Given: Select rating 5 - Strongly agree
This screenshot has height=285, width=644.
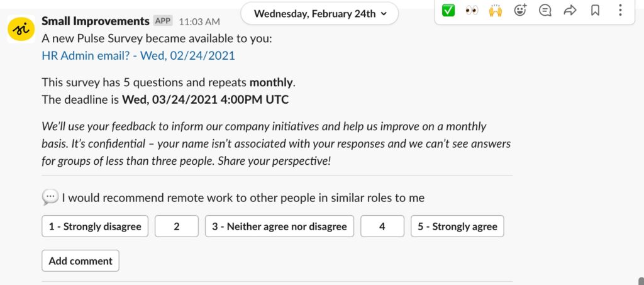Looking at the screenshot, I should tap(457, 226).
